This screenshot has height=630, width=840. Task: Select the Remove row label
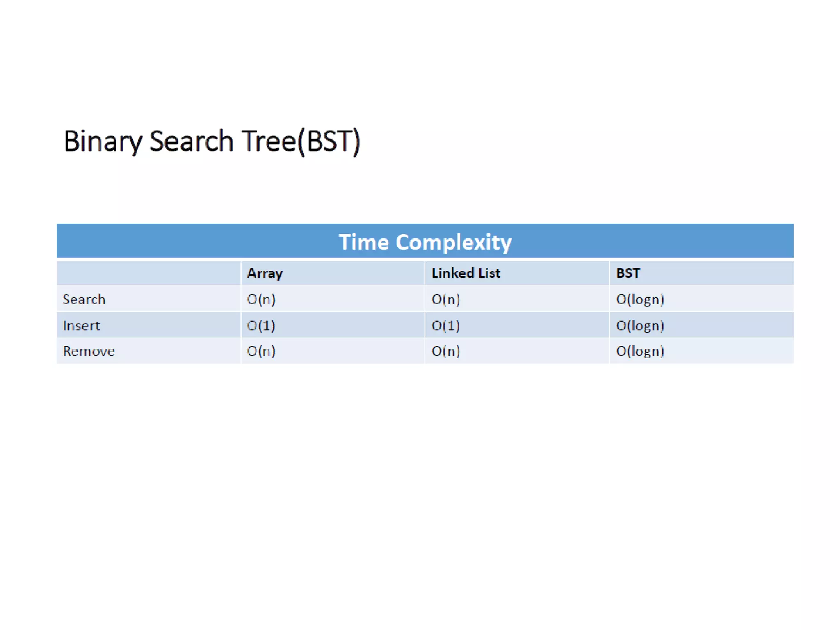point(89,351)
